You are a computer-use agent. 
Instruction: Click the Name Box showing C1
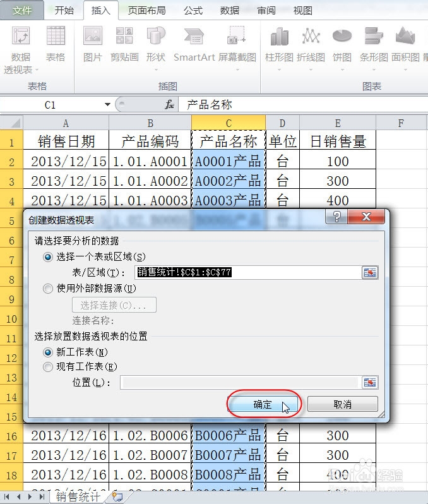coord(50,105)
